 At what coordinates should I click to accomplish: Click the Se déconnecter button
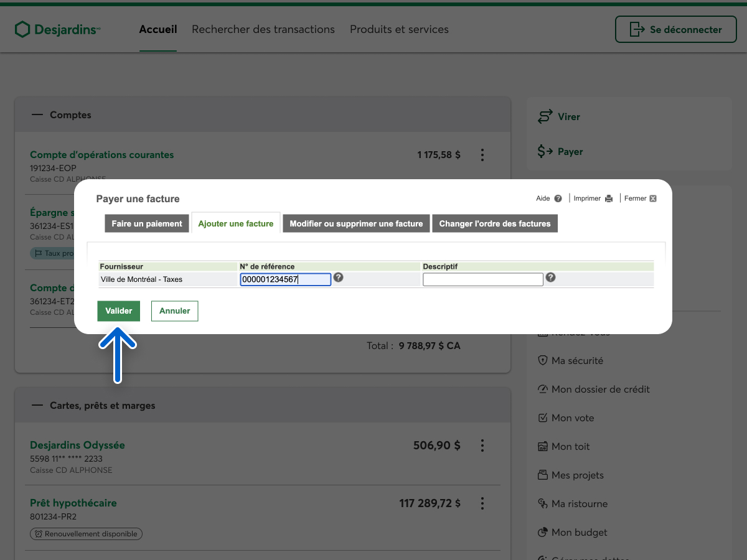(x=675, y=29)
